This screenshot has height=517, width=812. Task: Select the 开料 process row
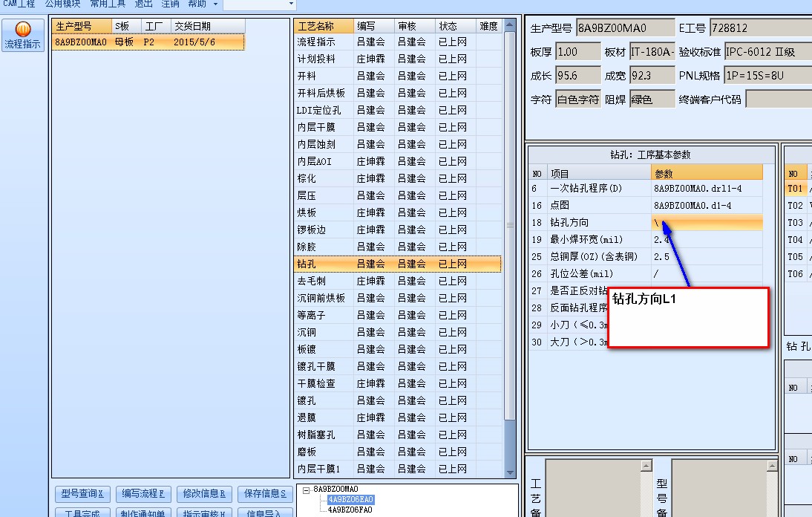point(398,77)
